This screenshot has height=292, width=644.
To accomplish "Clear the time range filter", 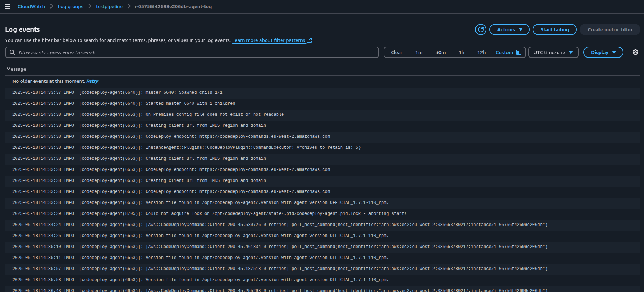I will pyautogui.click(x=396, y=52).
